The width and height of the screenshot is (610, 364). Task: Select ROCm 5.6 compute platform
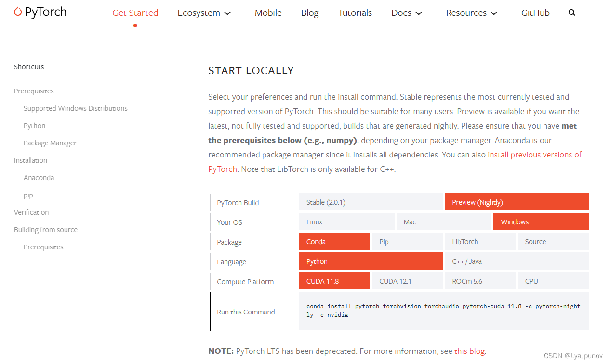coord(480,281)
